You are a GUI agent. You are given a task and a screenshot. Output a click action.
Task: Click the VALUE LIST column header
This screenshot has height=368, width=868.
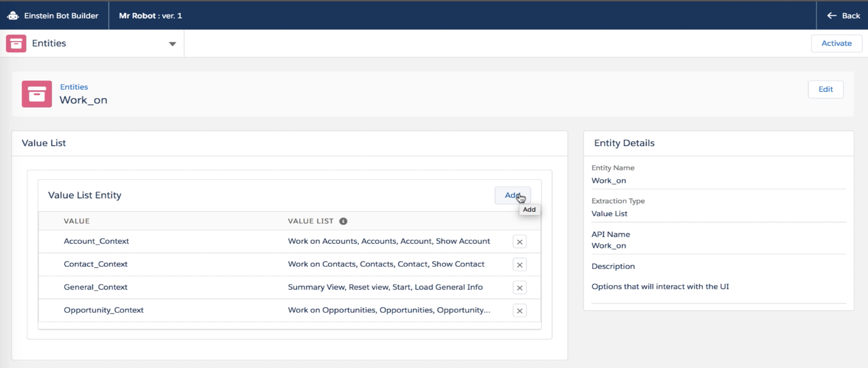[310, 221]
